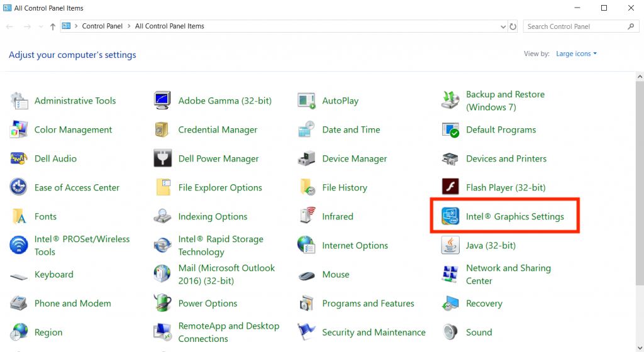Viewport: 644px width, 352px height.
Task: Click the Network and Sharing Center icon
Action: 450,274
